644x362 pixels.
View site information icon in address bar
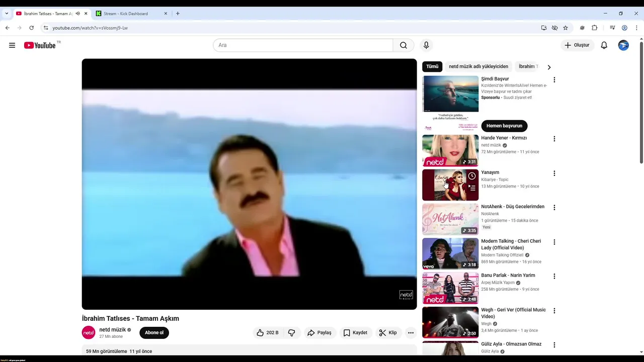tap(46, 28)
